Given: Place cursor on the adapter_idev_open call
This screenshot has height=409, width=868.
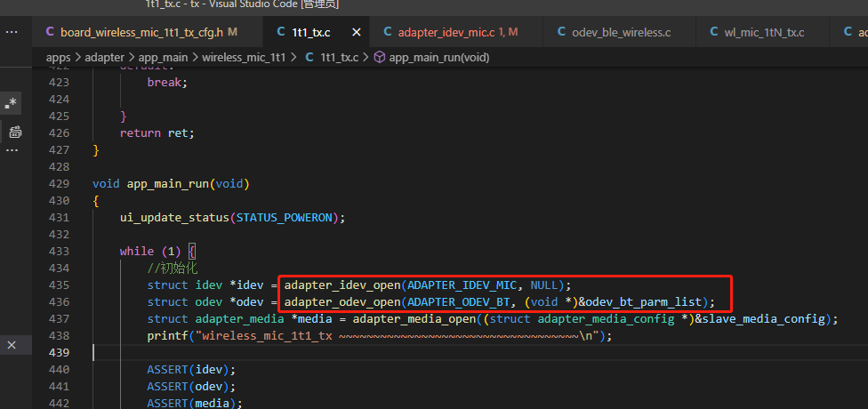Looking at the screenshot, I should (342, 285).
